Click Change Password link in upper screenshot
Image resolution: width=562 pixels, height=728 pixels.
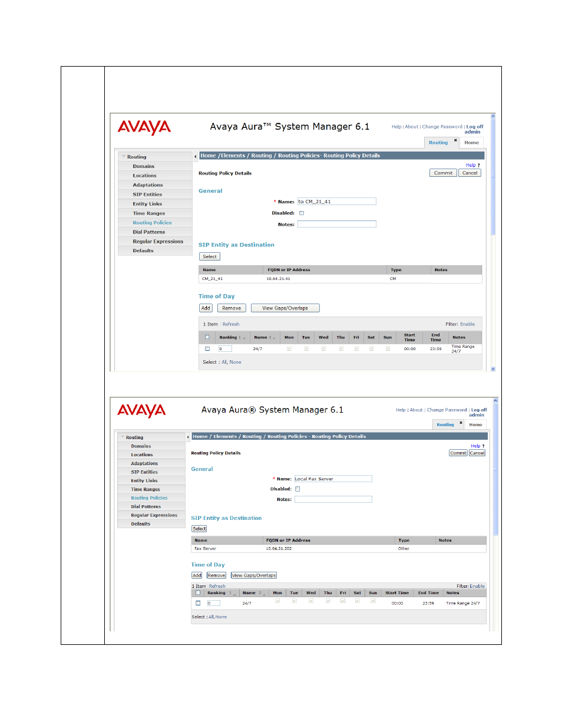point(442,127)
